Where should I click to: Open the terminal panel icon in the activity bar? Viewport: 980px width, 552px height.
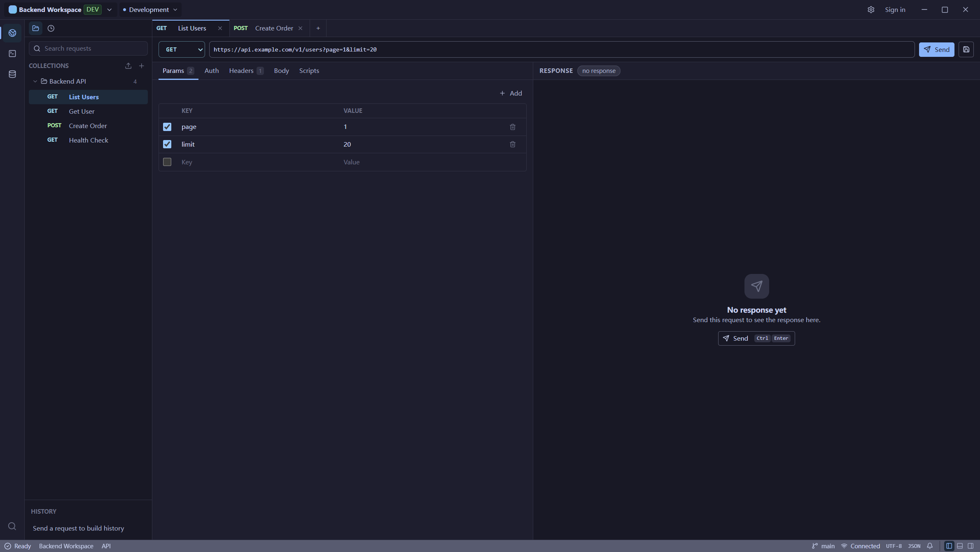coord(12,54)
